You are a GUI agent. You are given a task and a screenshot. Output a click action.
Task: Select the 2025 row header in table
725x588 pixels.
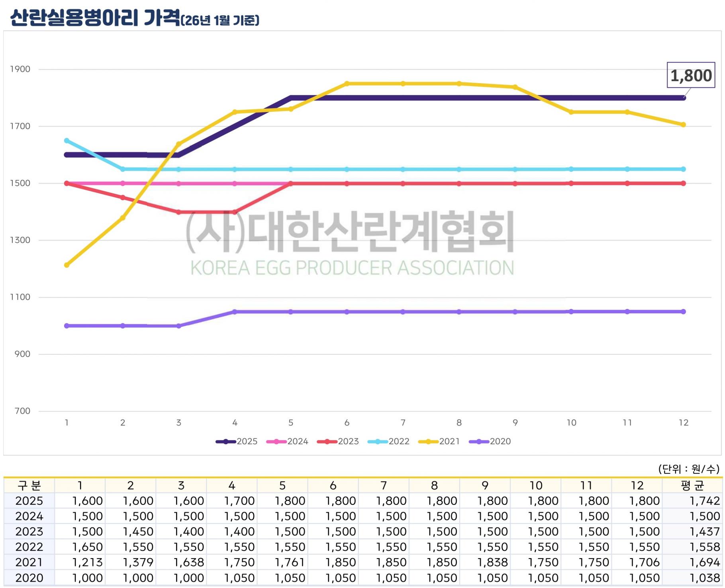(29, 501)
